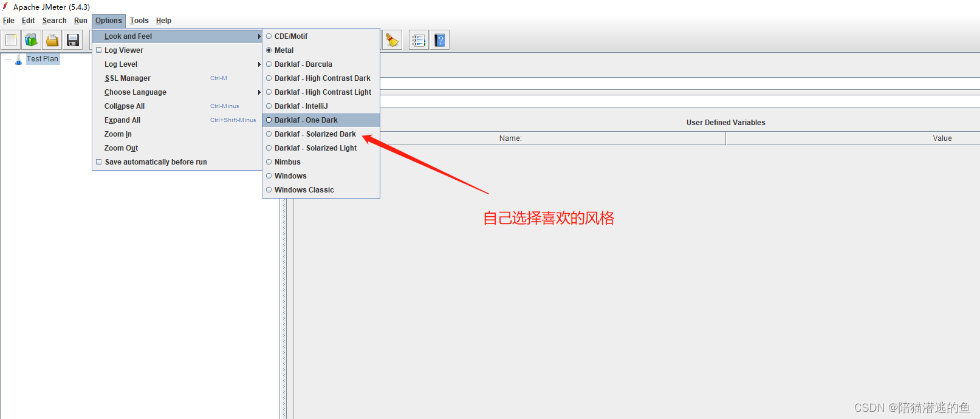Screen dimensions: 980x419
Task: Select the Test Plan tree node
Action: coord(43,59)
